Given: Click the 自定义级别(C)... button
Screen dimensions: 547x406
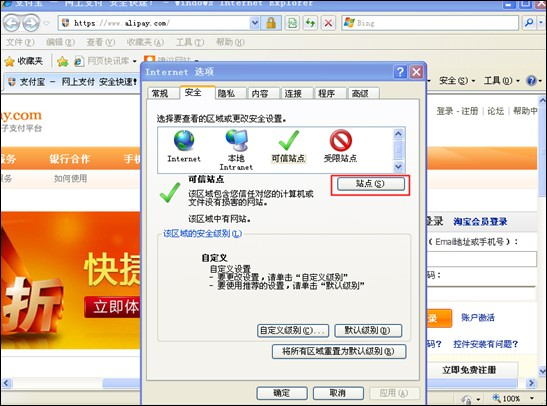Looking at the screenshot, I should coord(293,331).
